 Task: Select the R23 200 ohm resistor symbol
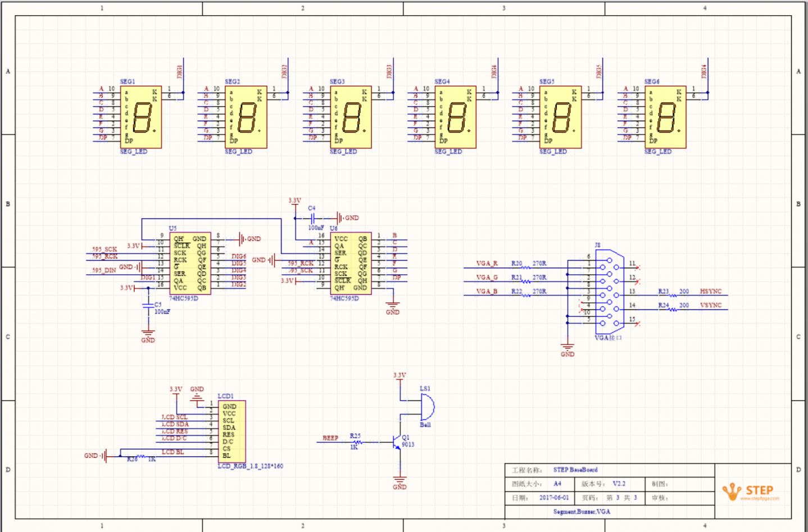pyautogui.click(x=672, y=295)
